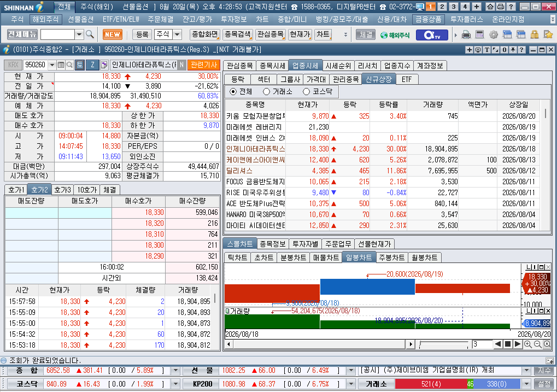The height and width of the screenshot is (392, 557).
Task: Click the pin icon in the window title bar
Action: [513, 50]
